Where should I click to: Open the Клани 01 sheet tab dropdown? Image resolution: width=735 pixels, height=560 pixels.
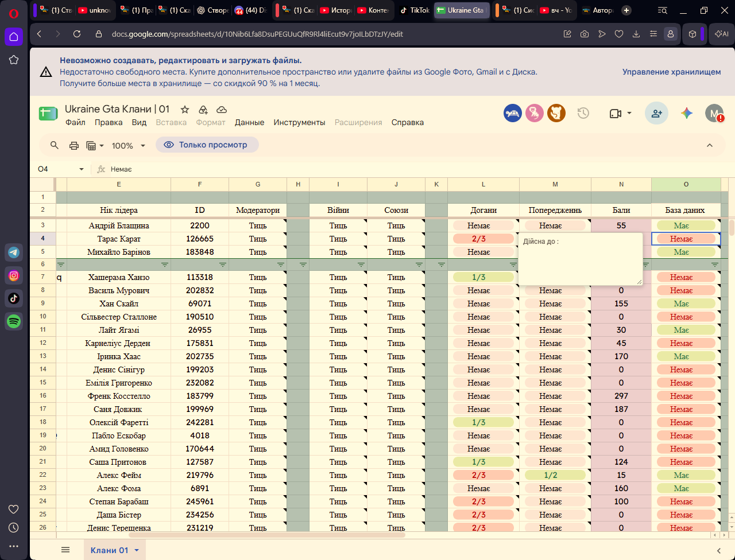[x=137, y=550]
